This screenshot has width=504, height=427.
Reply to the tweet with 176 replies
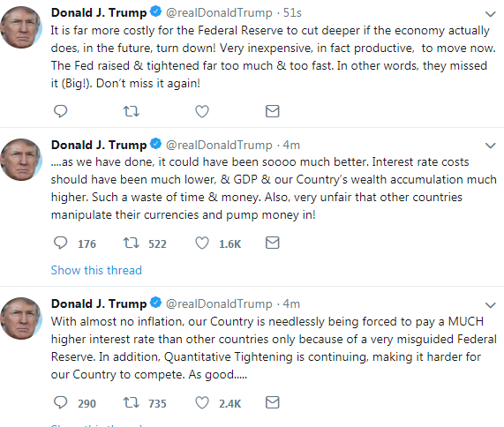coord(60,243)
